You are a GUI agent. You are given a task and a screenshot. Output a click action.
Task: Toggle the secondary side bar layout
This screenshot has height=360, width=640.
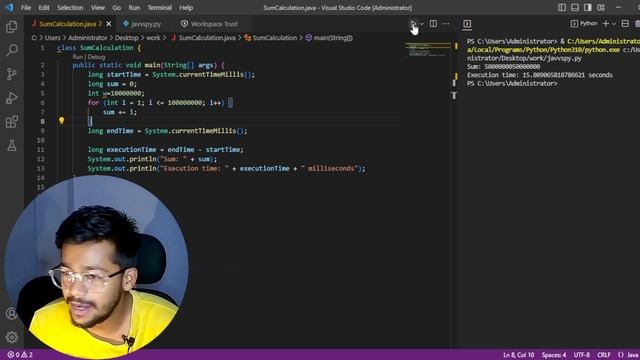(x=588, y=7)
